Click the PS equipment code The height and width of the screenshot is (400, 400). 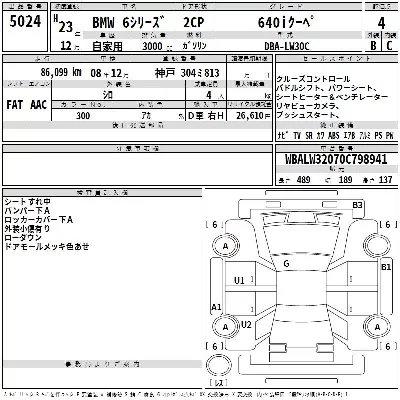(x=378, y=136)
